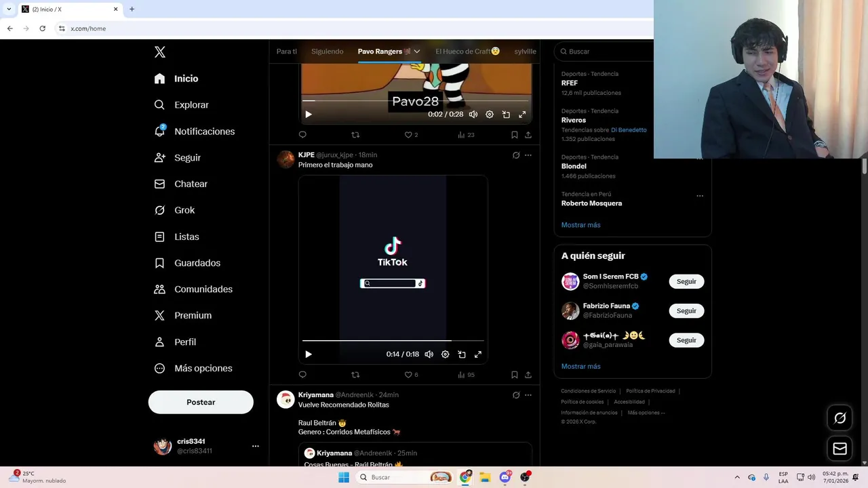Image resolution: width=868 pixels, height=488 pixels.
Task: Open more options on KJPE post
Action: pyautogui.click(x=528, y=155)
